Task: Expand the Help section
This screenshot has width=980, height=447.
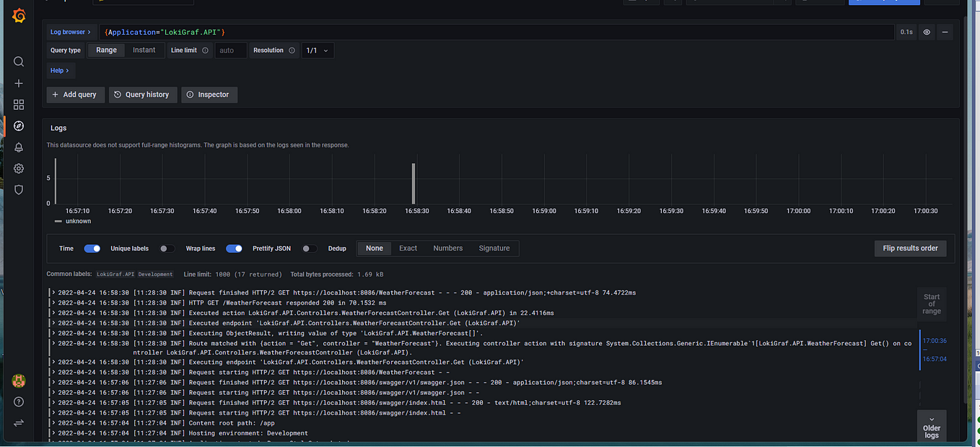Action: pos(60,71)
